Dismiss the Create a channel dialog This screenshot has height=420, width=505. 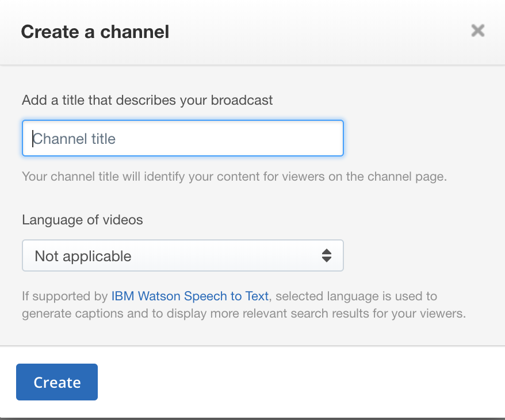coord(477,31)
